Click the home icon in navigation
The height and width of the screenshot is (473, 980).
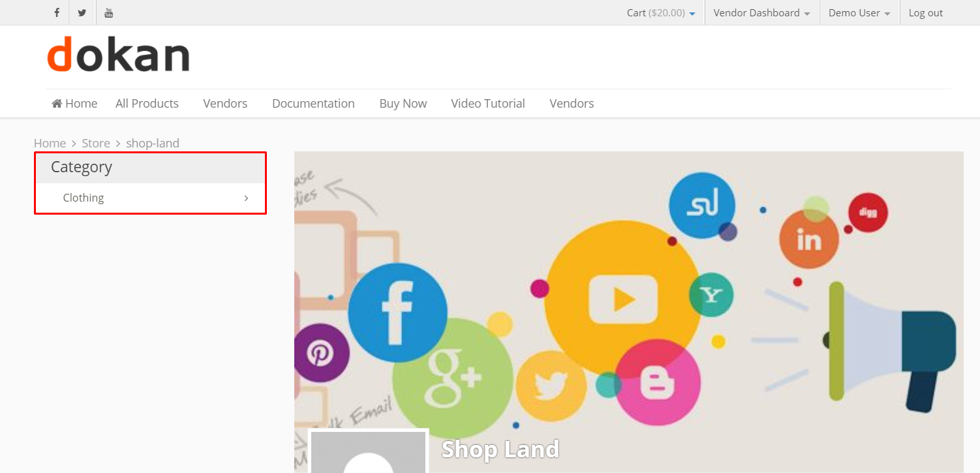tap(57, 104)
